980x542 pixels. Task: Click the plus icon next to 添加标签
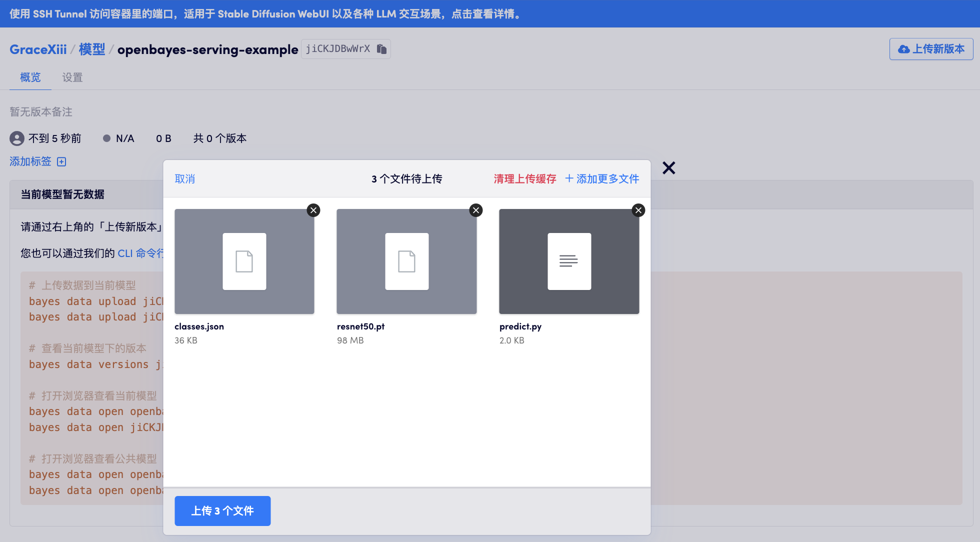click(x=61, y=161)
